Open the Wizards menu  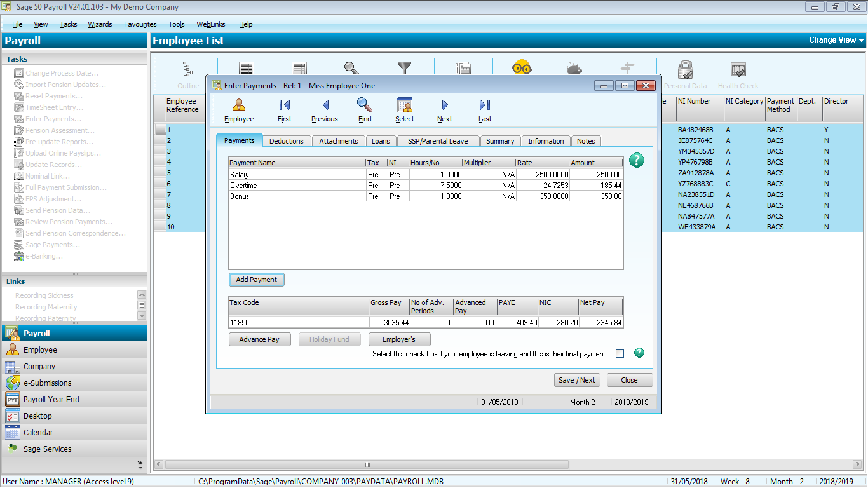pos(100,24)
